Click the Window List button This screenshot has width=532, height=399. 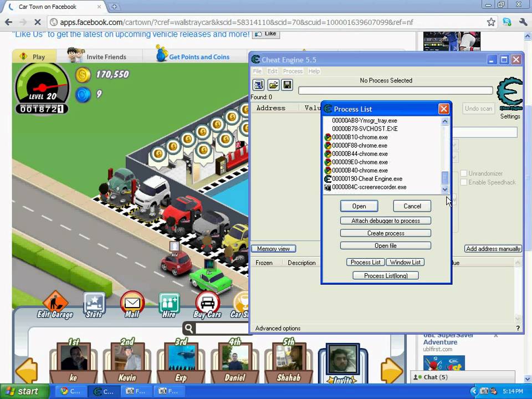point(405,262)
